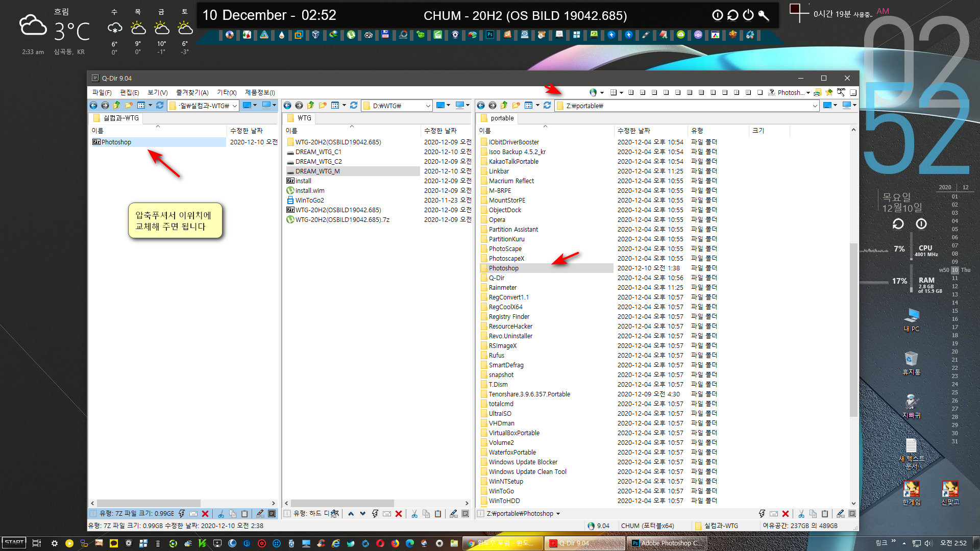Go up one folder in left pane
980x551 pixels.
point(116,106)
